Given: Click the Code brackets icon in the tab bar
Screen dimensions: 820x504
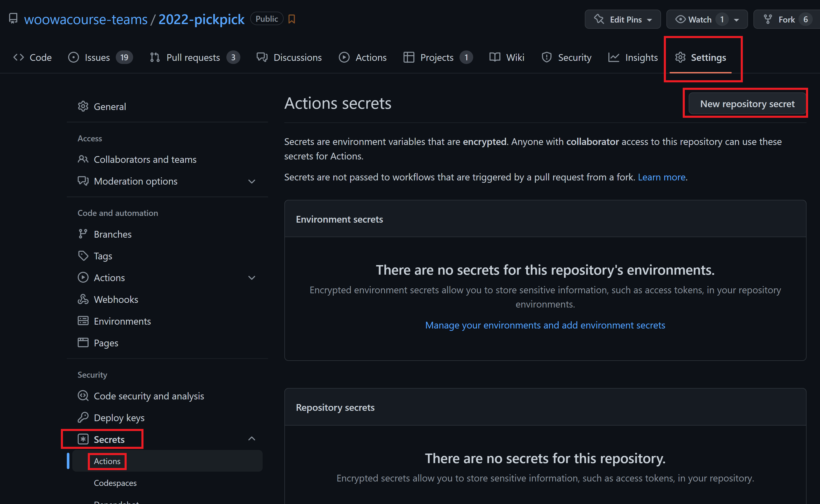Looking at the screenshot, I should (19, 57).
